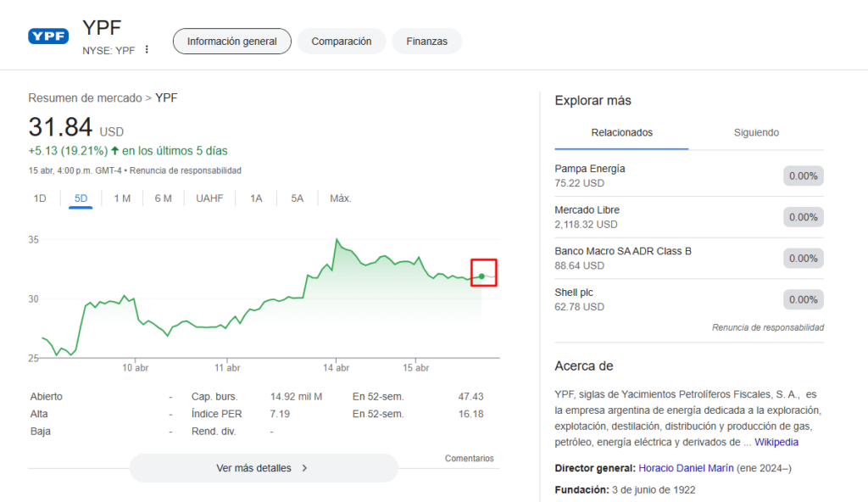The image size is (868, 502).
Task: Open the Relacionados tab
Action: [621, 132]
